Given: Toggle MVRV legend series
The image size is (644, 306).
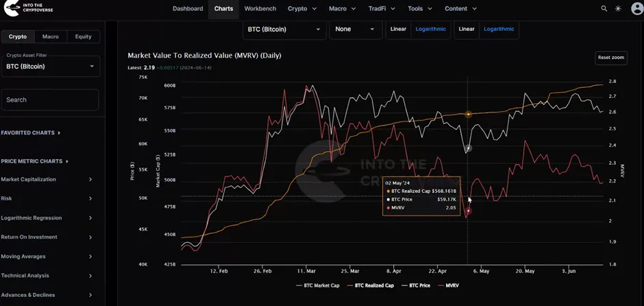Looking at the screenshot, I should pyautogui.click(x=448, y=285).
